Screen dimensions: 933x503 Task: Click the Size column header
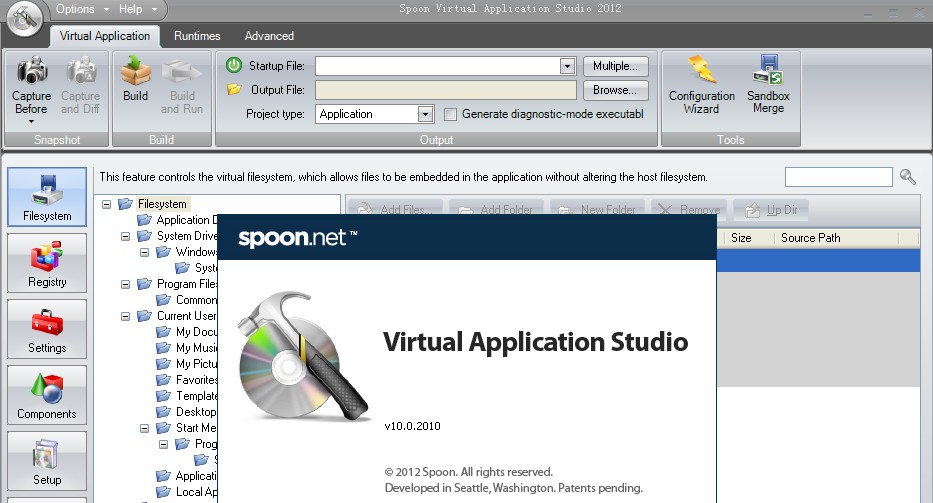click(x=747, y=238)
